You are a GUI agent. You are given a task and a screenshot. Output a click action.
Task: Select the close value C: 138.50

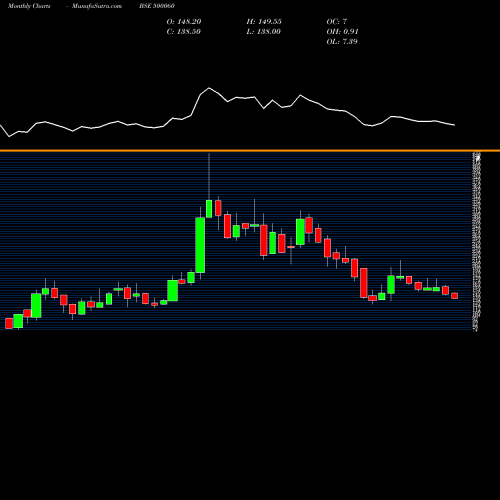point(184,32)
